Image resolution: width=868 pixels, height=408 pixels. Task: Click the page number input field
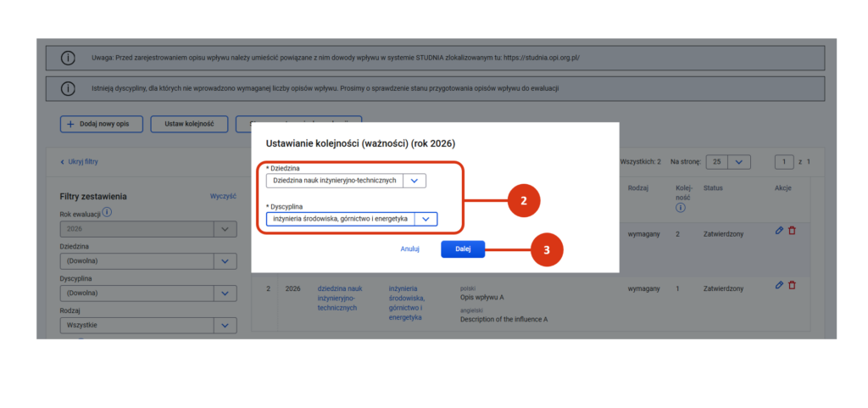point(787,161)
